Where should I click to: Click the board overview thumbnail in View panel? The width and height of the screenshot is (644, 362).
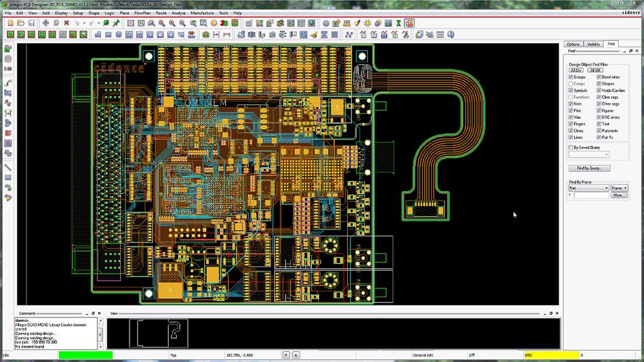[158, 333]
